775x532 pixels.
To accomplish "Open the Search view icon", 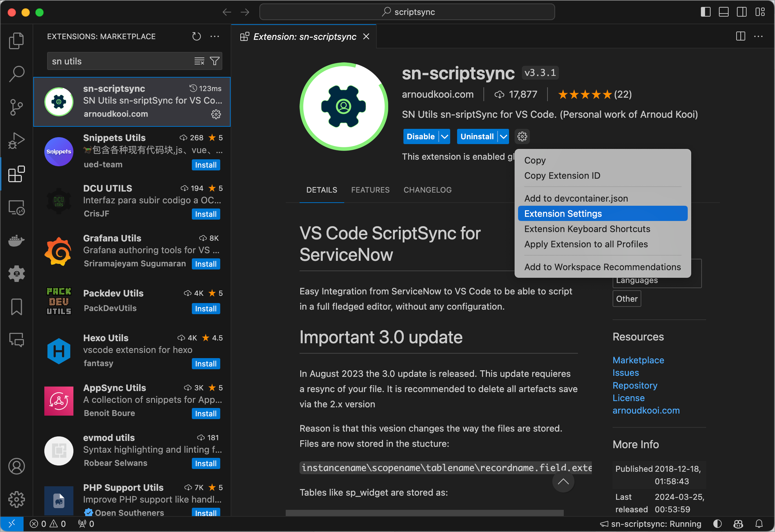I will [x=16, y=73].
